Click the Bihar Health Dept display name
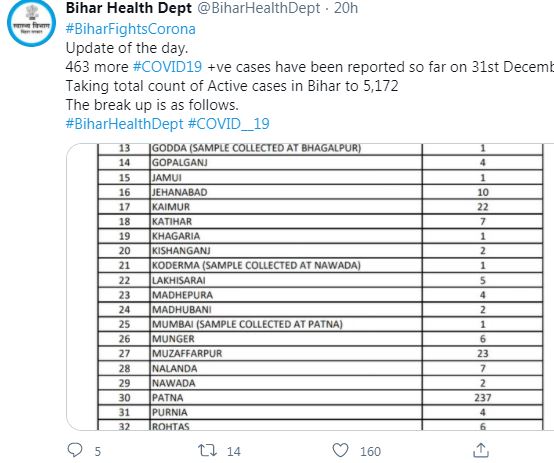 pos(129,8)
